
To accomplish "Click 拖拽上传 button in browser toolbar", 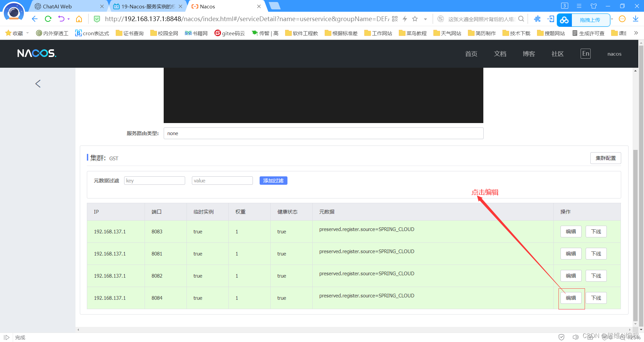I will (590, 20).
